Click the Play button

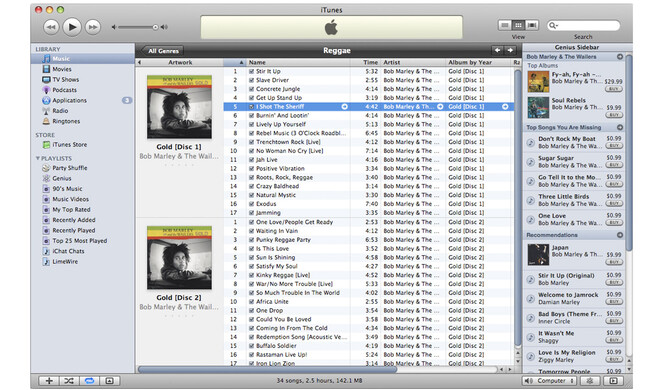(72, 27)
